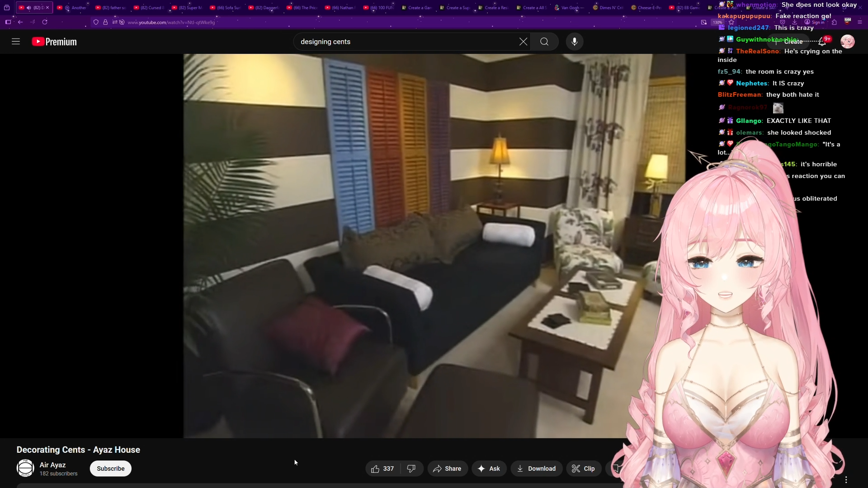Switch to the 'Create a Sup' tab
The image size is (868, 488).
(454, 8)
